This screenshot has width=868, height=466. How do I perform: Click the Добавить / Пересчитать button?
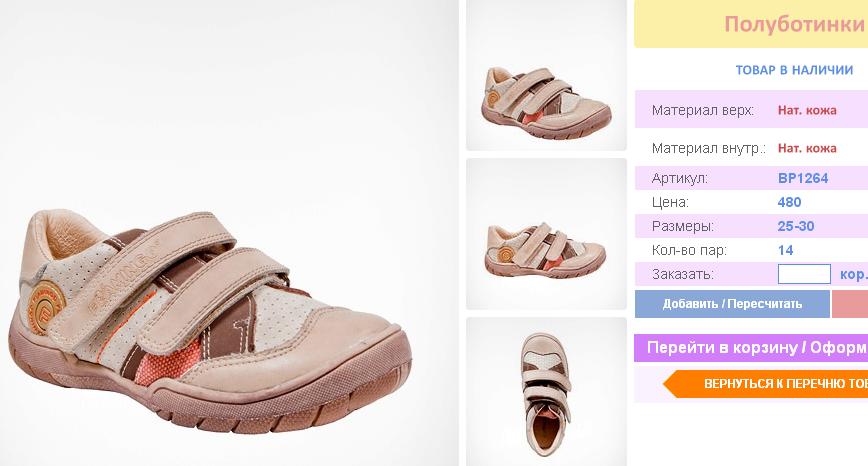click(x=732, y=304)
